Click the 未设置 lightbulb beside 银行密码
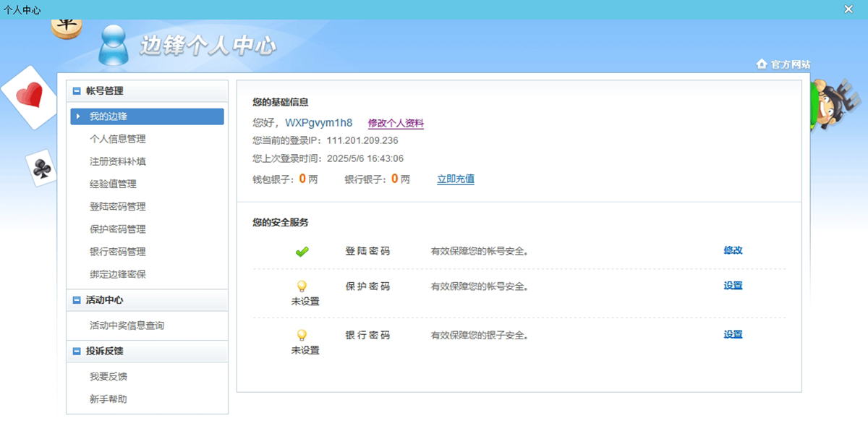 (x=302, y=335)
